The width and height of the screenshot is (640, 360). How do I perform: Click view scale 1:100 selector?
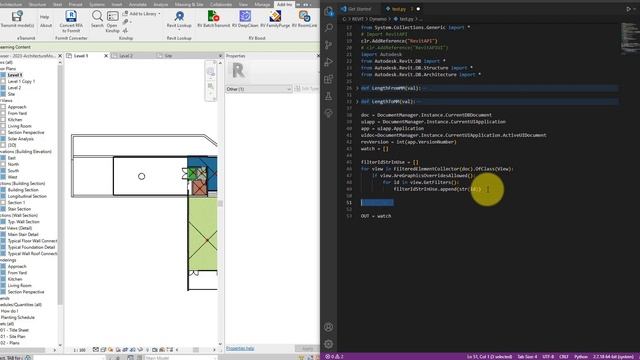point(80,350)
